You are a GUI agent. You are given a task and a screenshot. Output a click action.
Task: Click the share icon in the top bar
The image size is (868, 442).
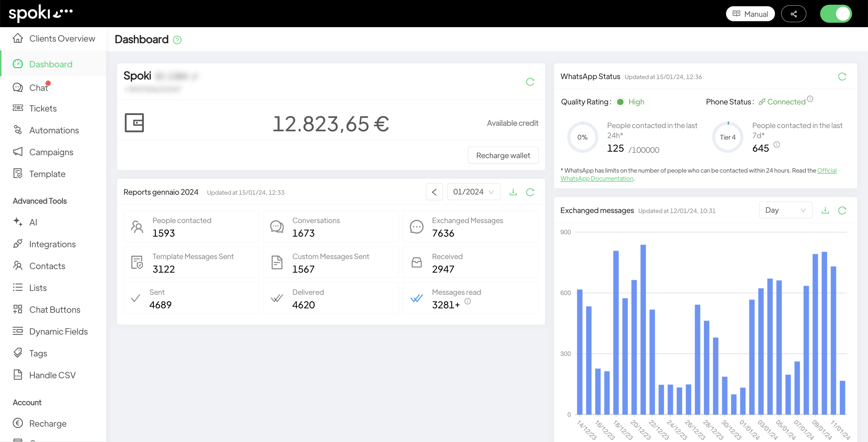click(x=793, y=14)
